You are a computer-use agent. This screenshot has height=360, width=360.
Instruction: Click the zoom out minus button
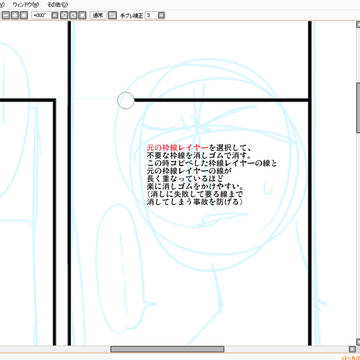(x=7, y=15)
